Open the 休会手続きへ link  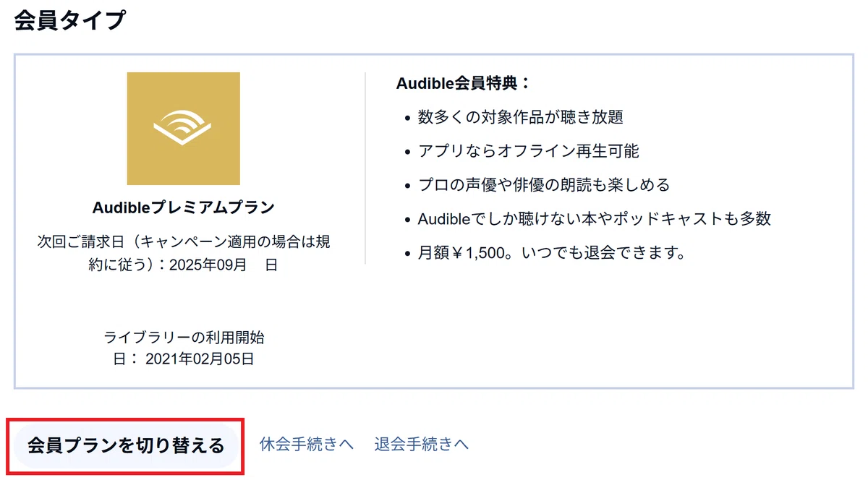tap(307, 444)
